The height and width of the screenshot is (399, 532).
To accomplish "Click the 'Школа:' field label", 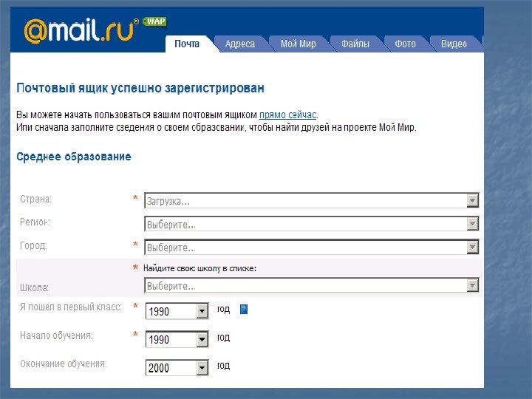I will [x=34, y=287].
